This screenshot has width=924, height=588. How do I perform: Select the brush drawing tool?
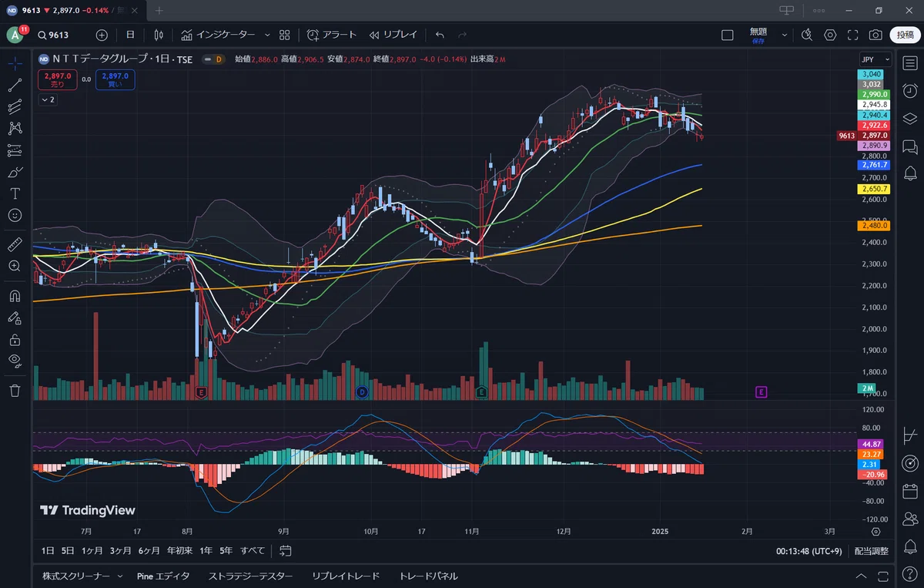(x=15, y=172)
